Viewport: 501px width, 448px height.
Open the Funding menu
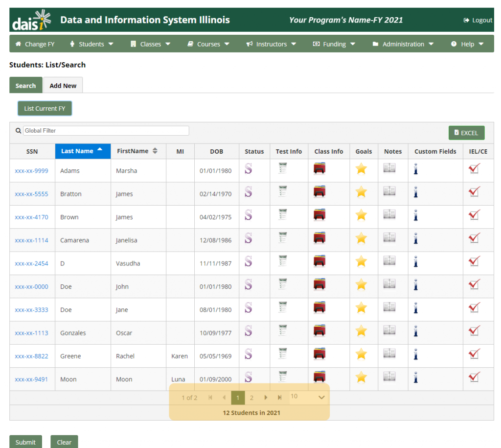pos(334,44)
